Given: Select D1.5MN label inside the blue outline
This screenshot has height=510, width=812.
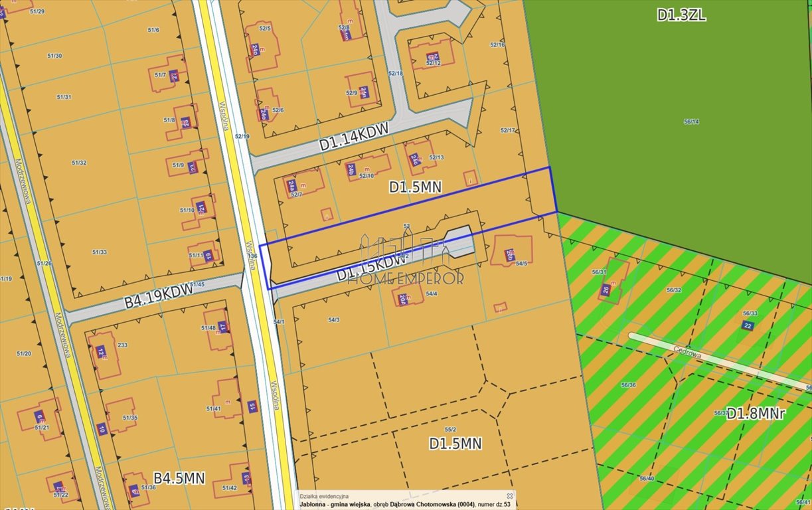Looking at the screenshot, I should click(416, 188).
